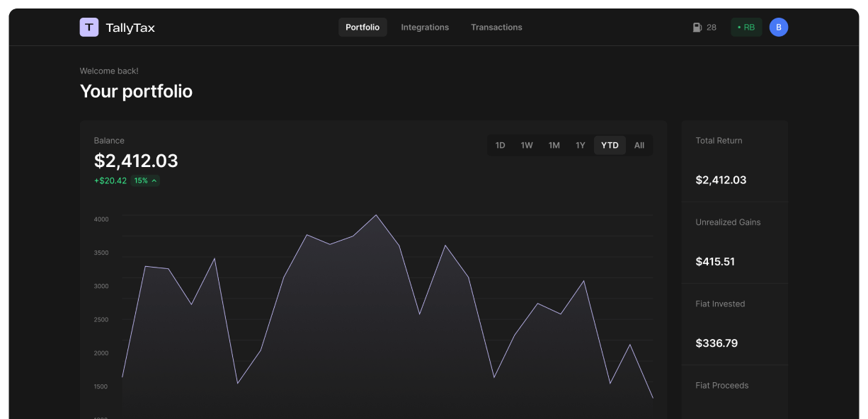Viewport: 868px width, 419px height.
Task: Select the 1D time range
Action: tap(500, 146)
